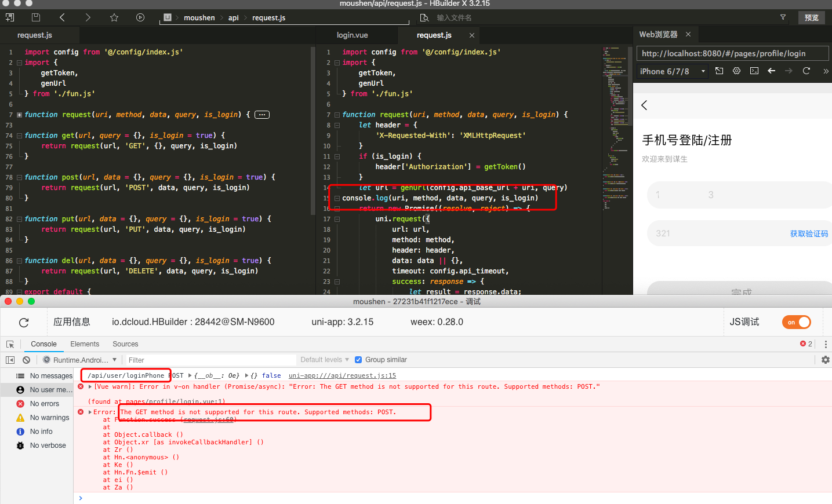Open console settings gear icon
This screenshot has height=504, width=832.
825,360
